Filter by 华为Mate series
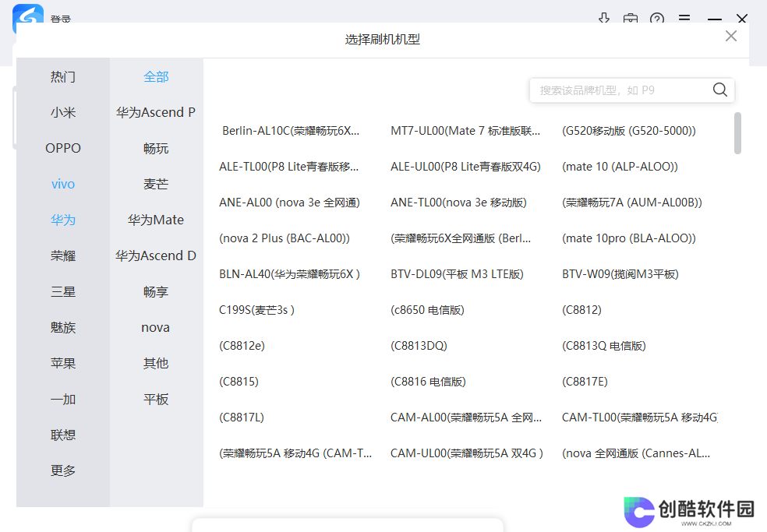767x532 pixels. pyautogui.click(x=156, y=220)
